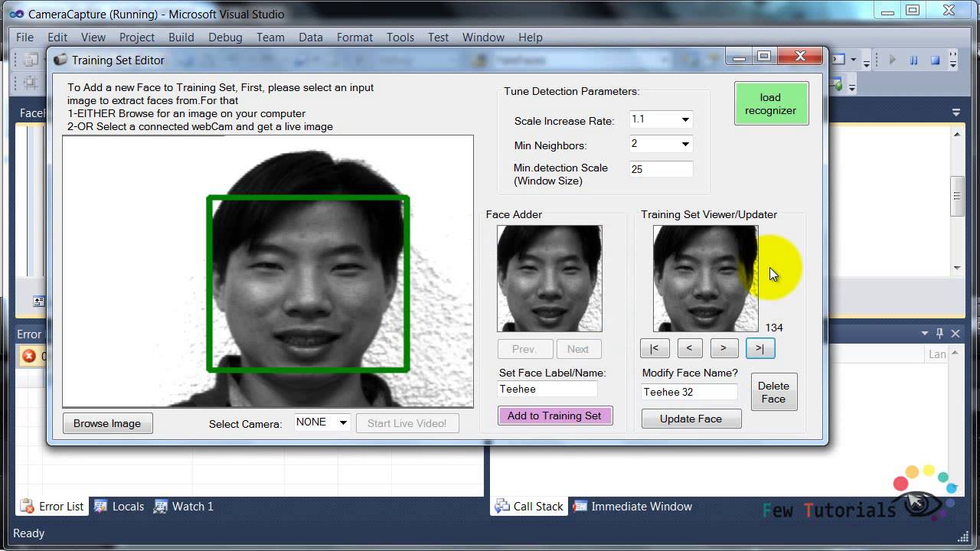
Task: Click the Face Adder face thumbnail
Action: pyautogui.click(x=549, y=278)
